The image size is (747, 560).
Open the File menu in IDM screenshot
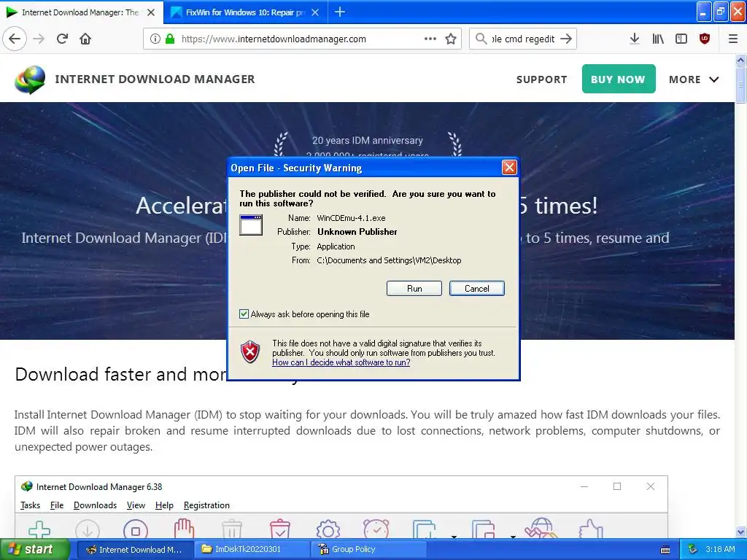point(57,505)
